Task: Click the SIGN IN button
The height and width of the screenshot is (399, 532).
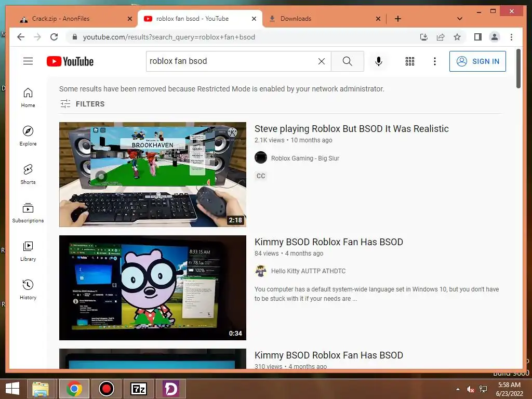Action: pos(477,61)
